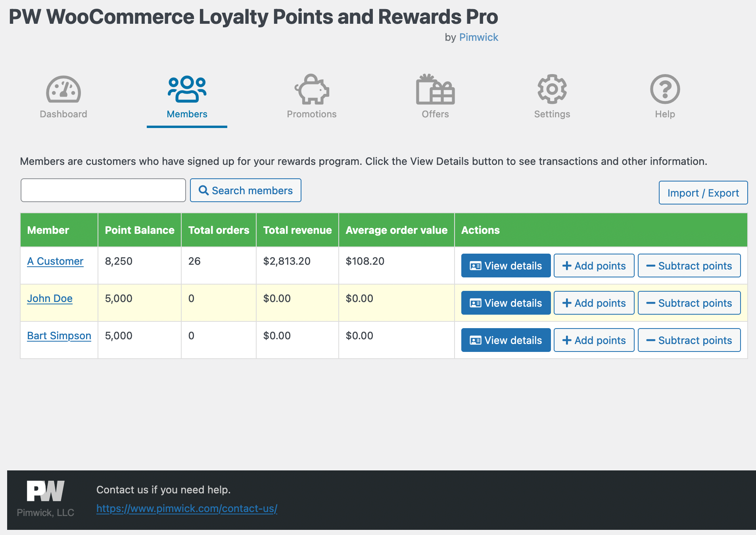Click the Search members button
Viewport: 756px width, 535px height.
point(245,190)
